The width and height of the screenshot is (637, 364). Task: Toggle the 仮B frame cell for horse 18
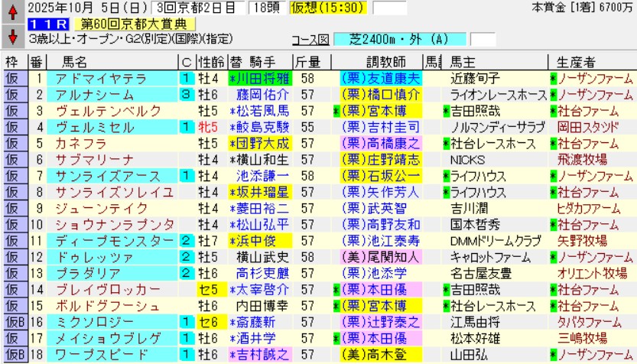point(14,355)
